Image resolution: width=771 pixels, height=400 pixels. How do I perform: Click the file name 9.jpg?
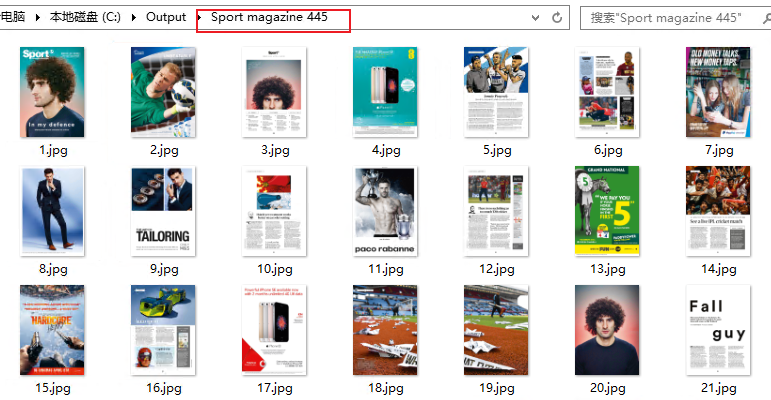tap(164, 269)
